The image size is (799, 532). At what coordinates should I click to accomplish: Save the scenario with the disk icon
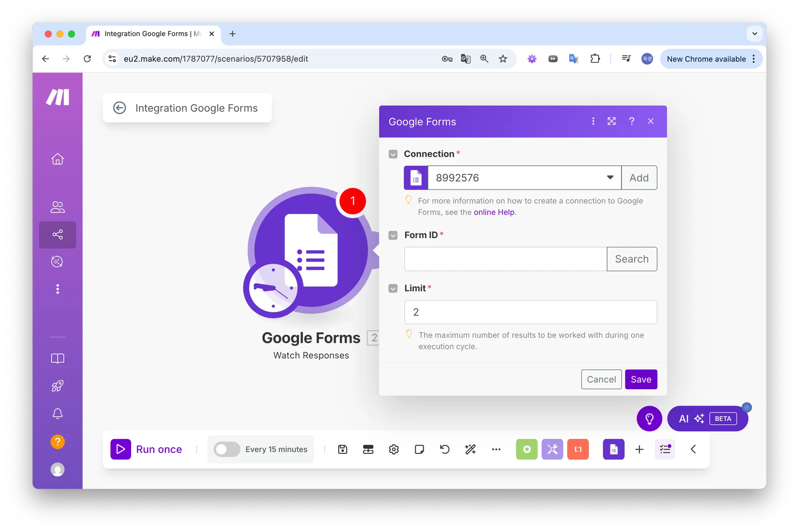[343, 449]
